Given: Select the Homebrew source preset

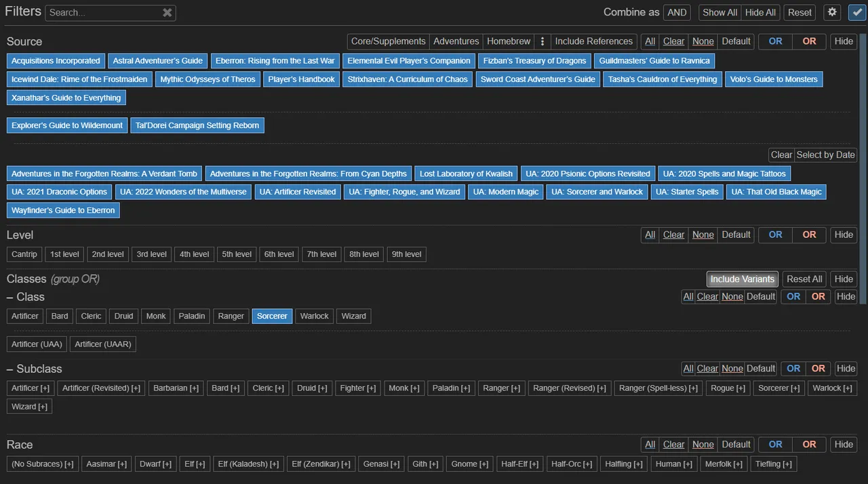Looking at the screenshot, I should click(x=509, y=41).
